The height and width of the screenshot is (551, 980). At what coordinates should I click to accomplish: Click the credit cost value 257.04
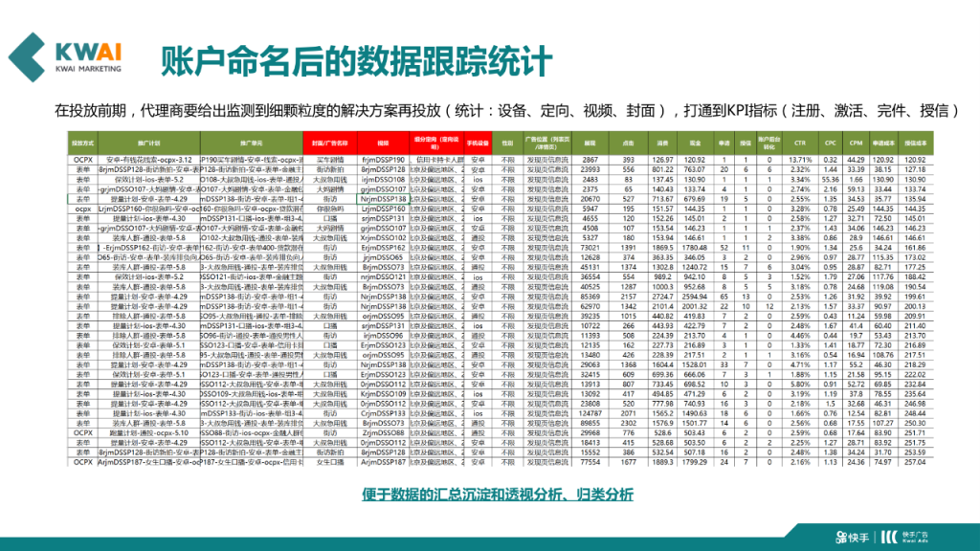click(x=916, y=462)
